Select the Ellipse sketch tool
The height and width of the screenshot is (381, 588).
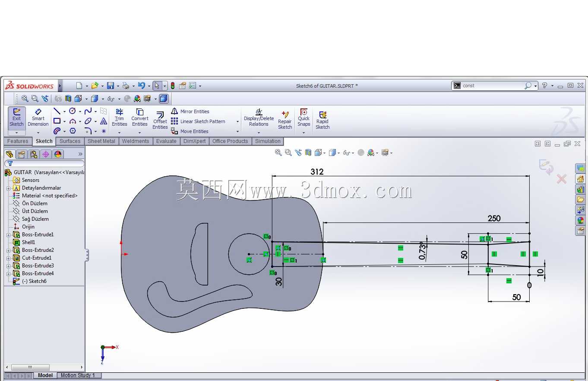pyautogui.click(x=88, y=121)
